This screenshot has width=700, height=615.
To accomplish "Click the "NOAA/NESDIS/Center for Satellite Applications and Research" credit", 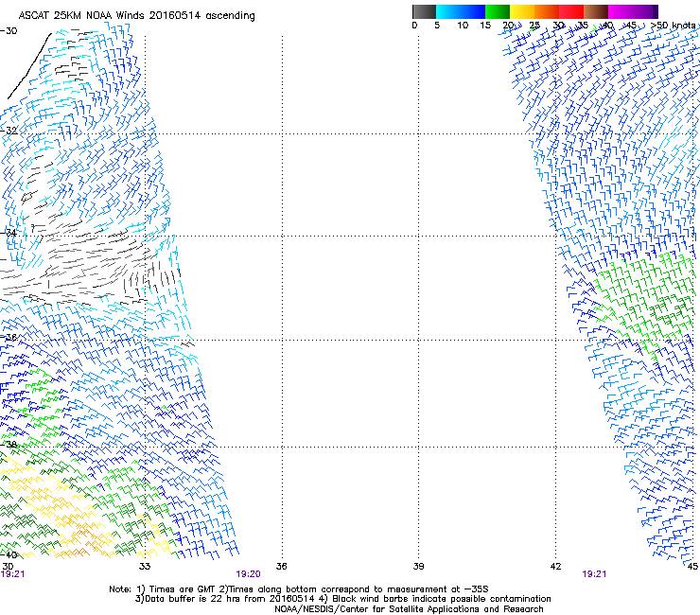I will click(409, 609).
